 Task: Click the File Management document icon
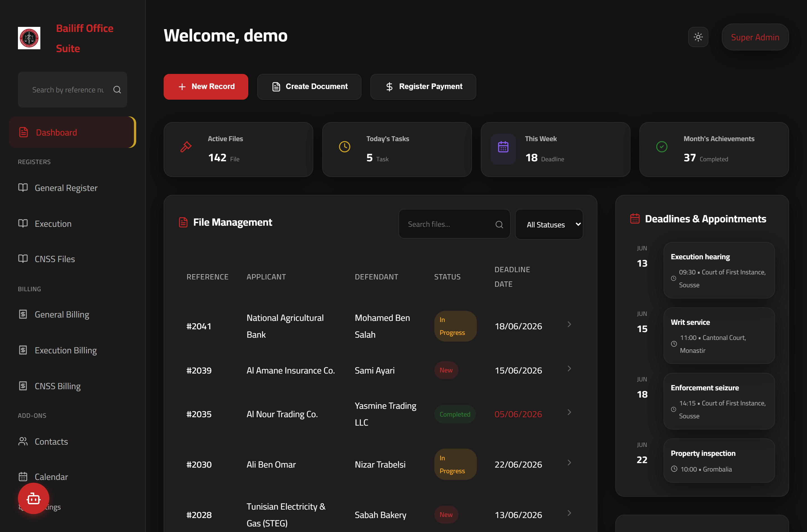pyautogui.click(x=183, y=222)
